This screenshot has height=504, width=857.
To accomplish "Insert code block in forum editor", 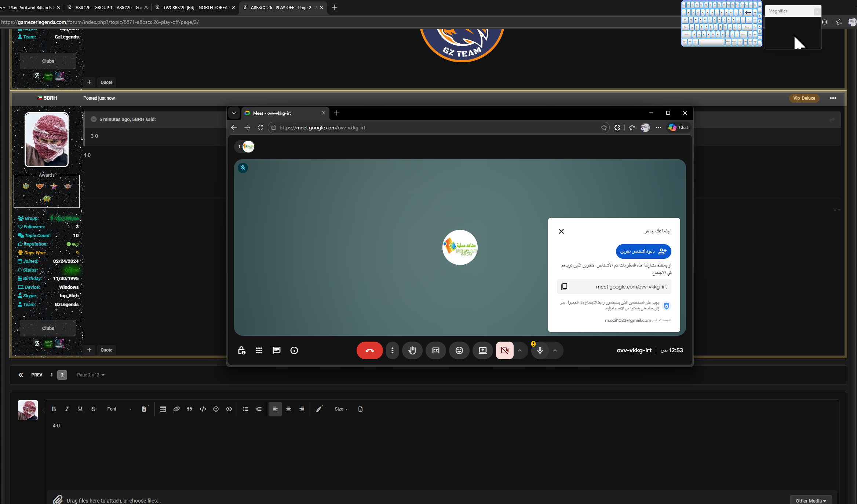I will [x=203, y=409].
